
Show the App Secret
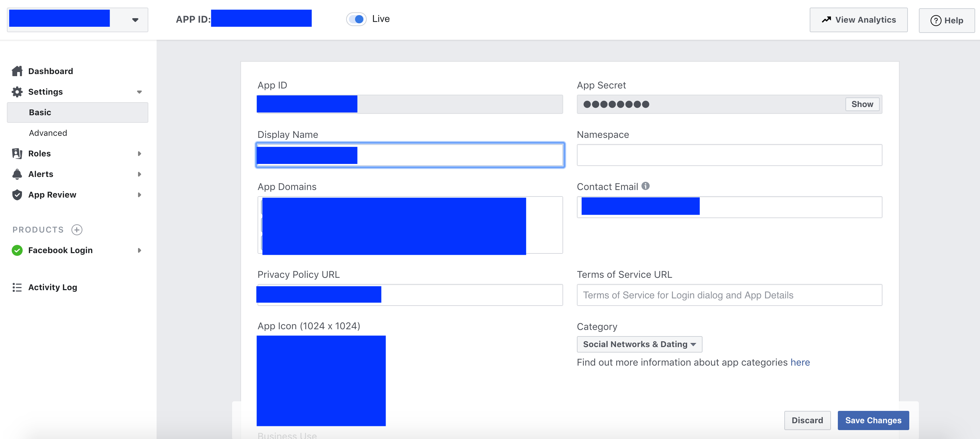862,104
